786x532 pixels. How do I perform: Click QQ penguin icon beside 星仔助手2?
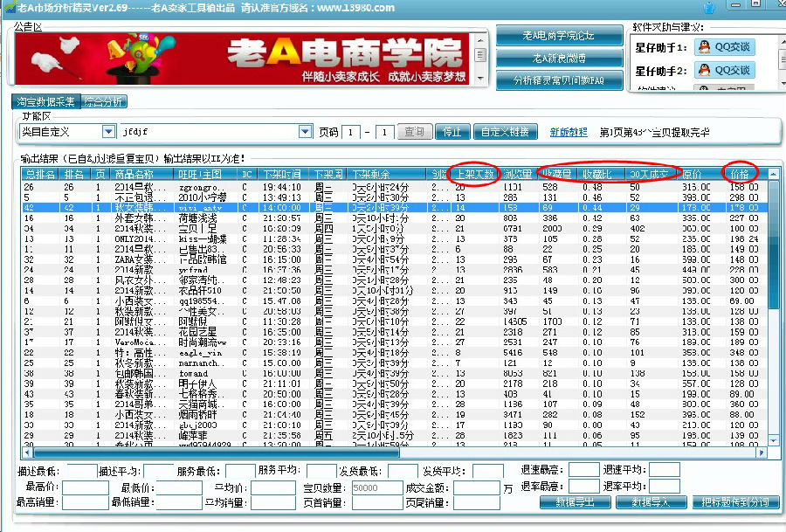704,70
